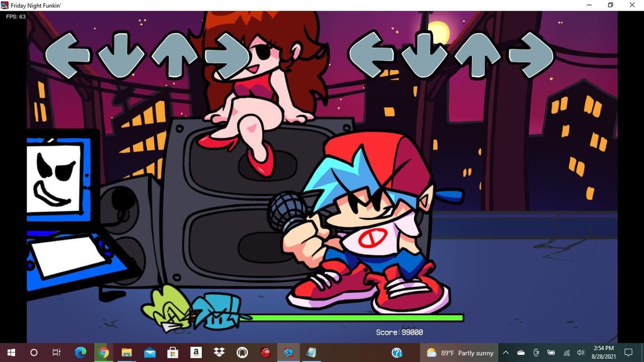Launch Microsoft Edge from taskbar
Viewport: 644px width, 362px height.
[x=80, y=352]
